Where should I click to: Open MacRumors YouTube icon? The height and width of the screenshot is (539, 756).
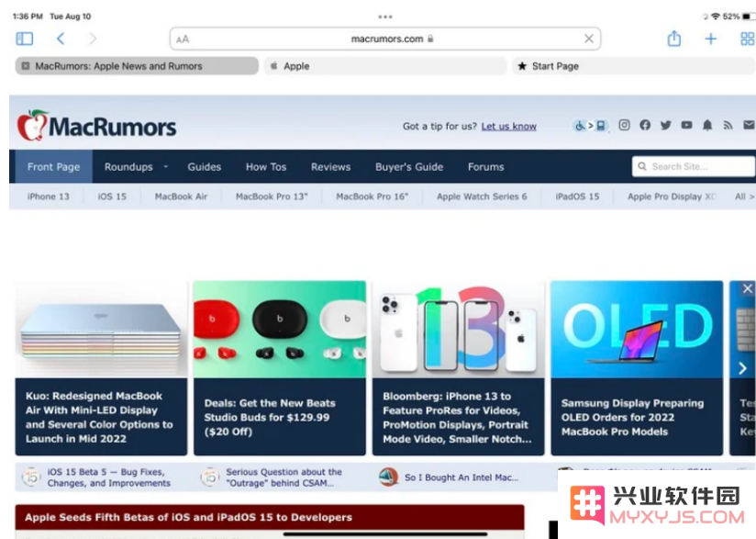(686, 126)
